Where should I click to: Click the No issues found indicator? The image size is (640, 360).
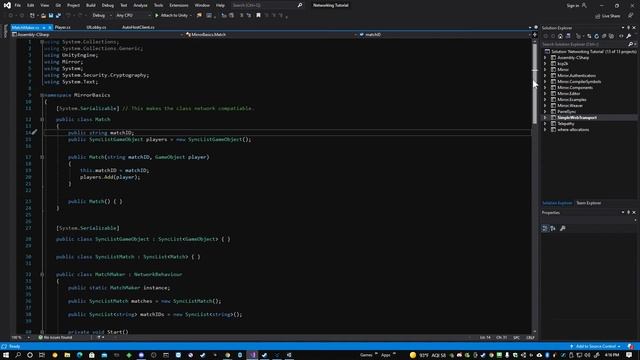click(55, 338)
